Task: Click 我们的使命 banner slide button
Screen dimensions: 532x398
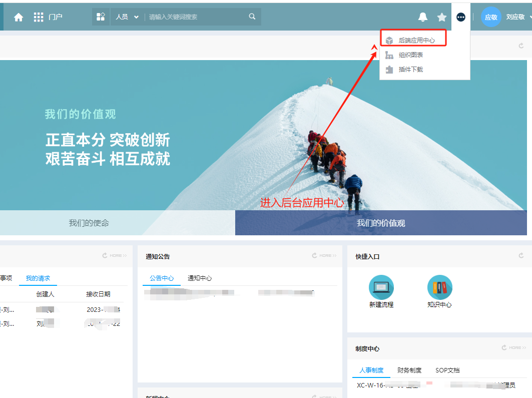Action: click(89, 223)
